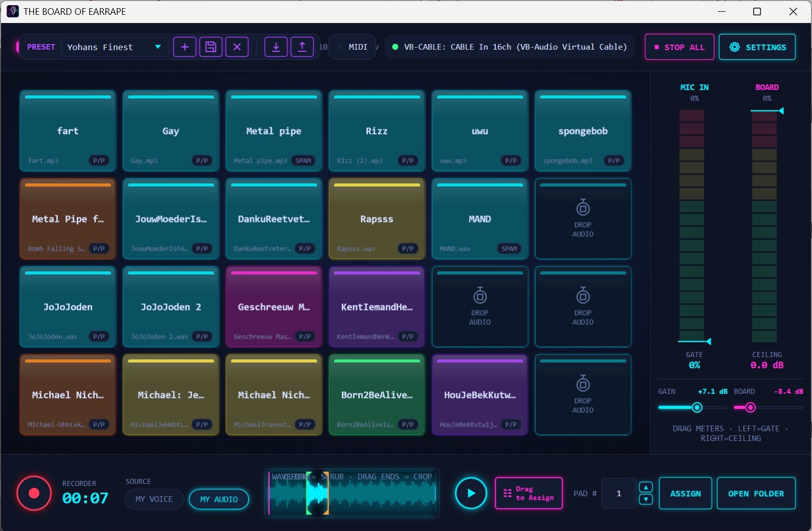
Task: Trigger the DankuReetvet... pad
Action: (x=274, y=219)
